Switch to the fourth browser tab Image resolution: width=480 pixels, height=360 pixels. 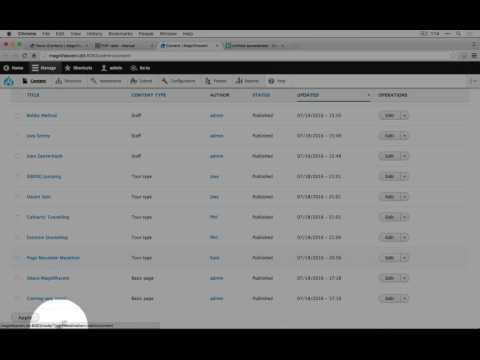click(x=255, y=45)
